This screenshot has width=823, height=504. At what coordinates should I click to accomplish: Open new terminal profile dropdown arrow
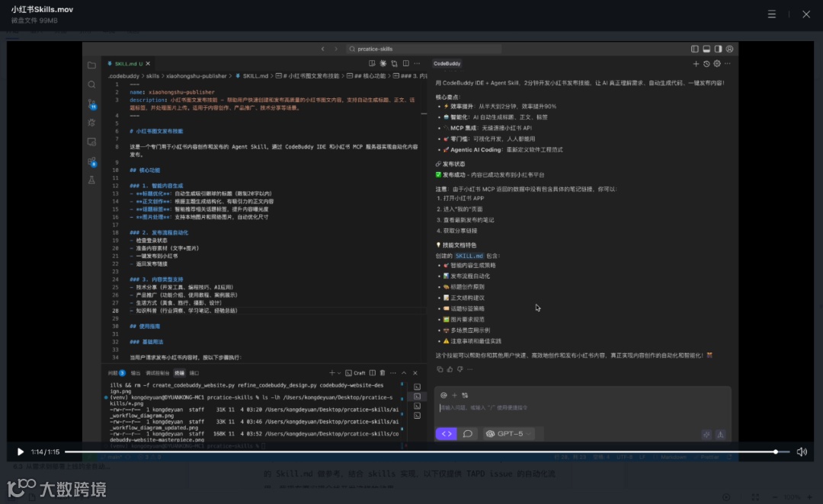click(x=339, y=373)
